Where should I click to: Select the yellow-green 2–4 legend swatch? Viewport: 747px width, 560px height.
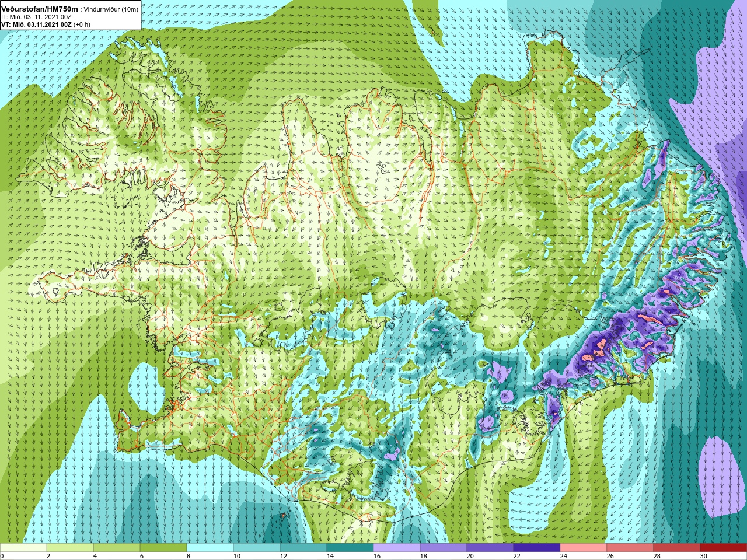[70, 548]
